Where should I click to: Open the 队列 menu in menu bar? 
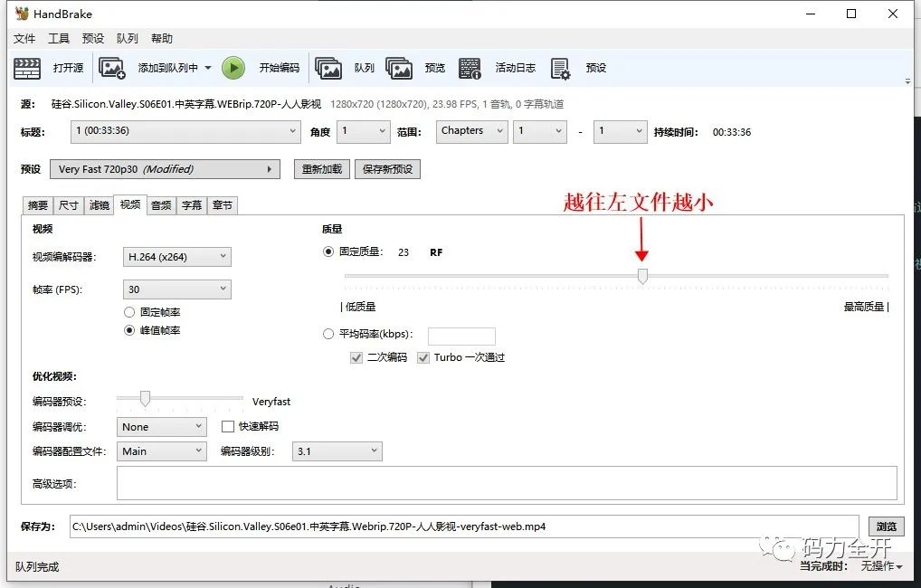[x=128, y=39]
